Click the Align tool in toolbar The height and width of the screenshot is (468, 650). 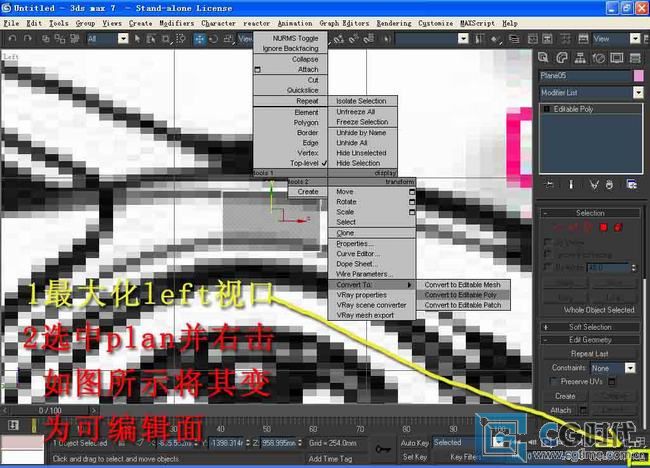click(x=495, y=39)
